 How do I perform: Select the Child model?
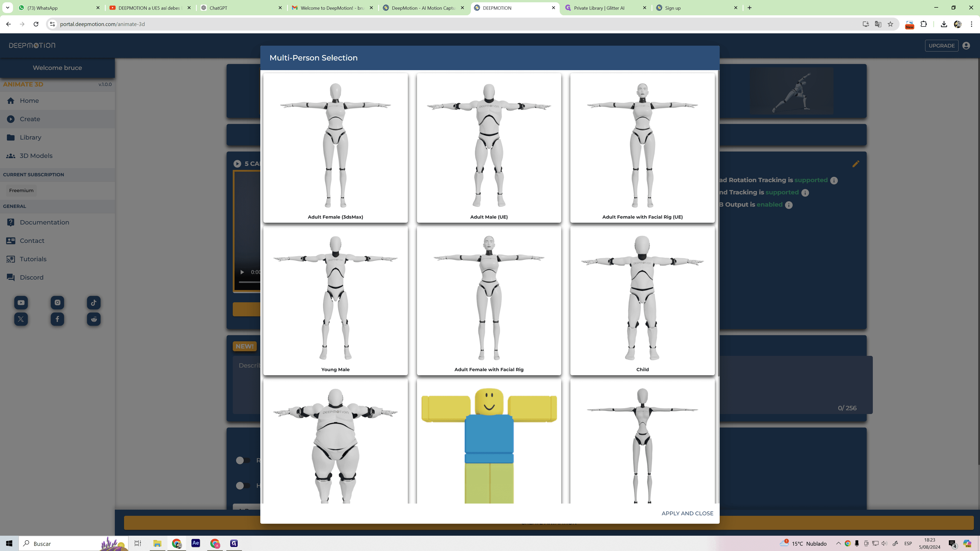[642, 301]
